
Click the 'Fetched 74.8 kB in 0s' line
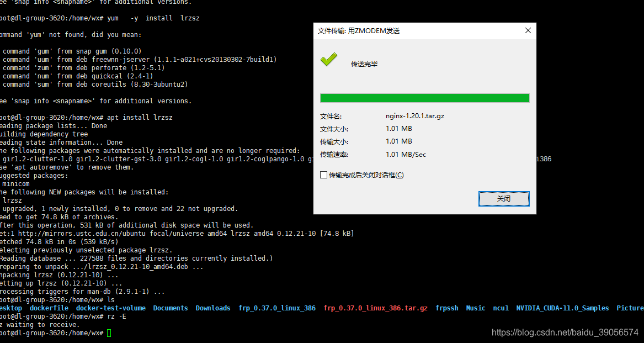(59, 242)
